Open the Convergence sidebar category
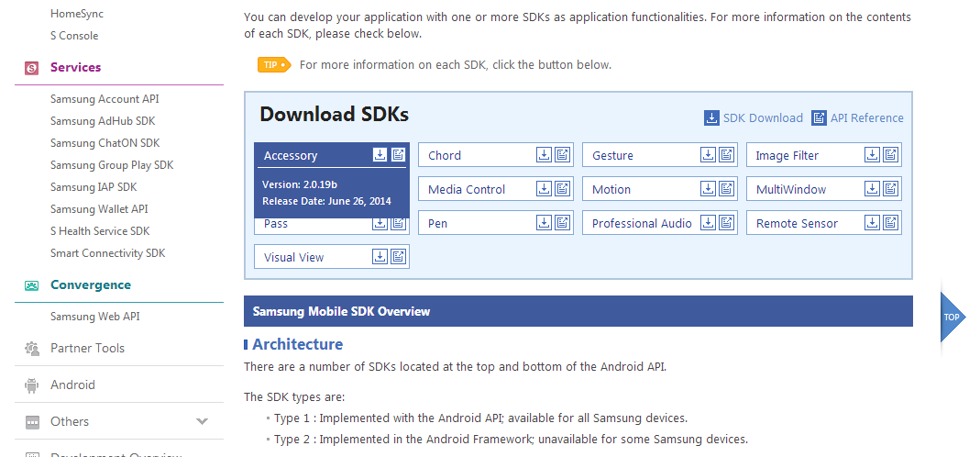Image resolution: width=980 pixels, height=457 pixels. pos(91,284)
